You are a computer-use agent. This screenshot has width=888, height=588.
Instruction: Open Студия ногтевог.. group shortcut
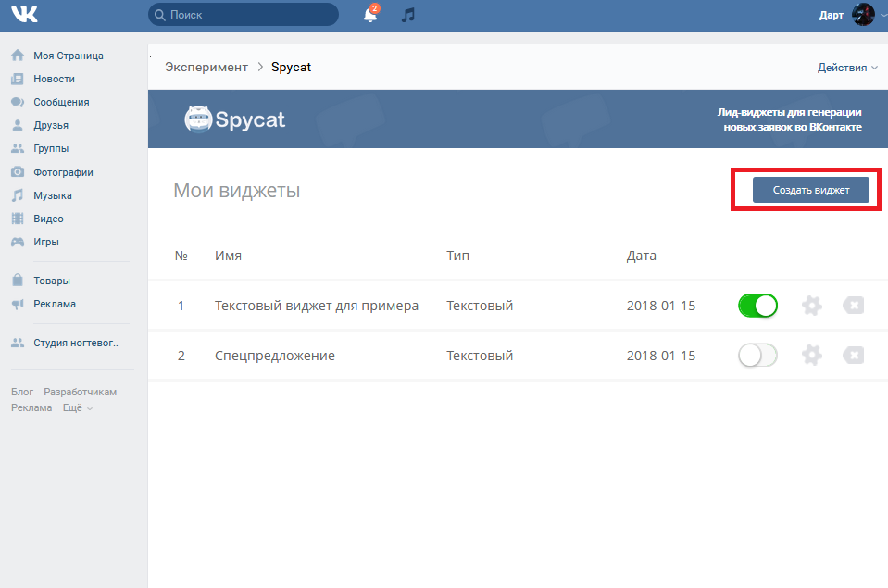76,343
